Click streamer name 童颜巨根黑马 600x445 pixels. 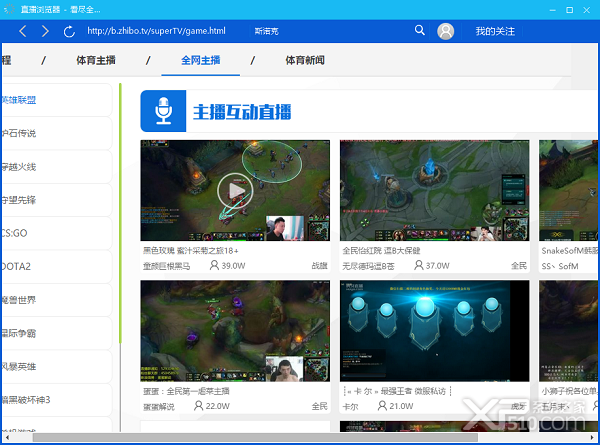(166, 266)
